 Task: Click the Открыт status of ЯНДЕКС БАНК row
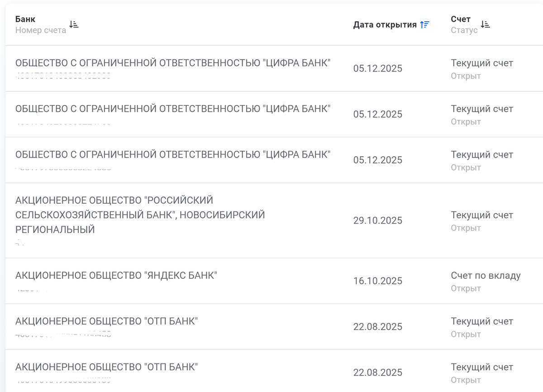pos(466,288)
